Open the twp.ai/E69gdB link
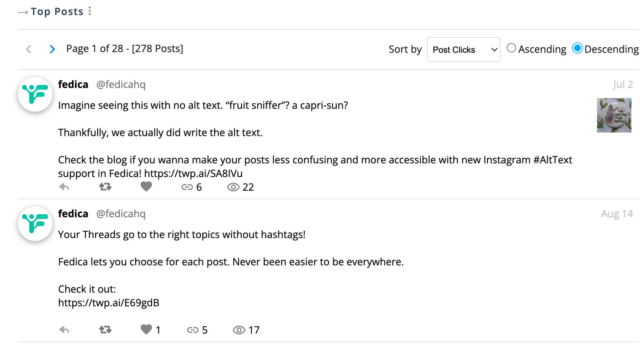 (109, 303)
